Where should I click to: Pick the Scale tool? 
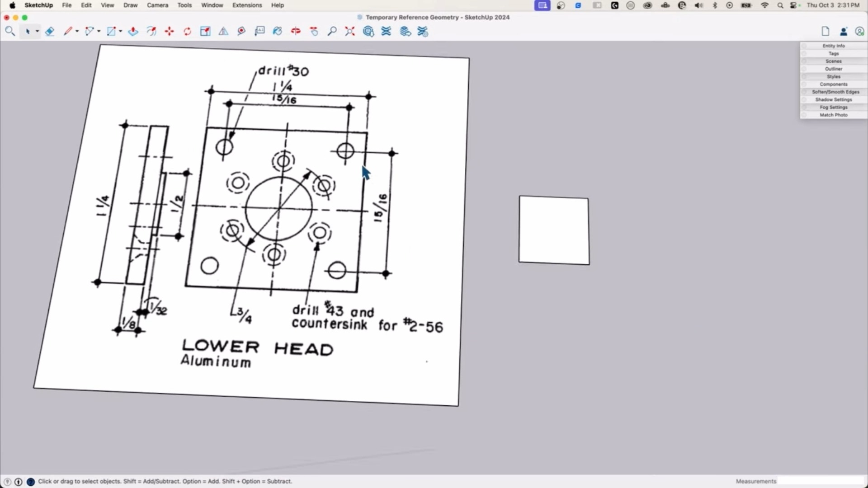pyautogui.click(x=205, y=31)
